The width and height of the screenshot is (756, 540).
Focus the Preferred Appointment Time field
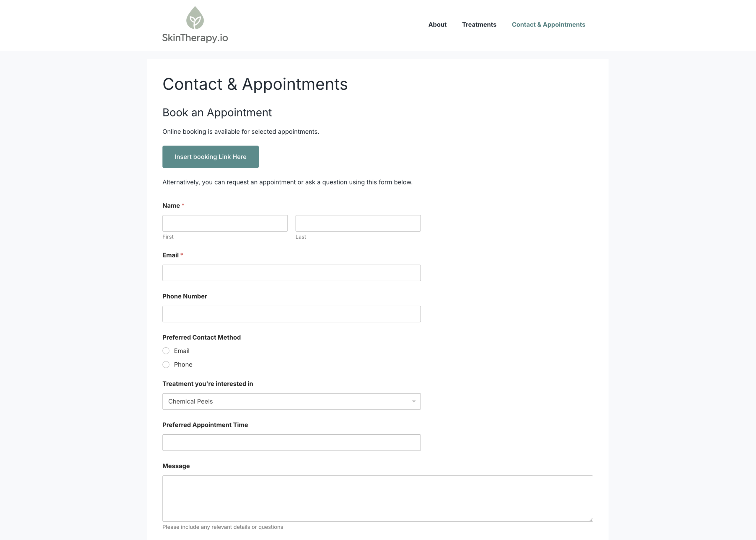(291, 443)
